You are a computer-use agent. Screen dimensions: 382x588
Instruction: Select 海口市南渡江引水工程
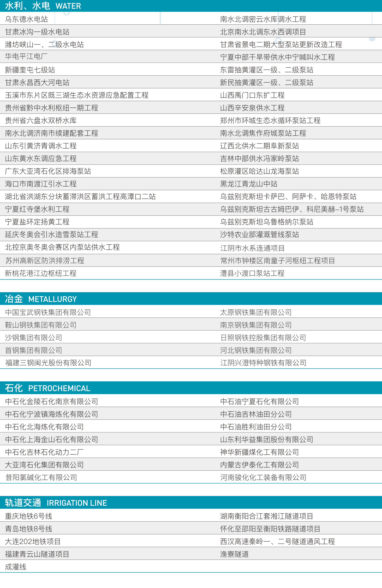pos(41,184)
